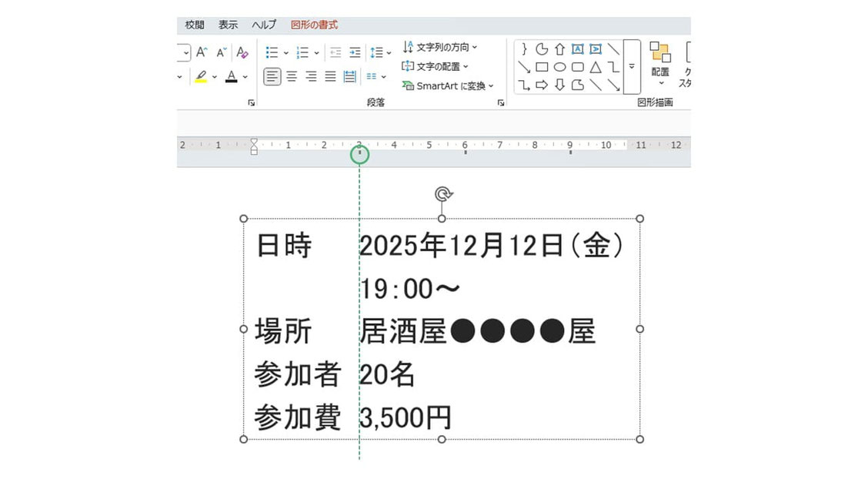Screen dimensions: 868x489
Task: Open columns dropdown arrow
Action: (384, 77)
